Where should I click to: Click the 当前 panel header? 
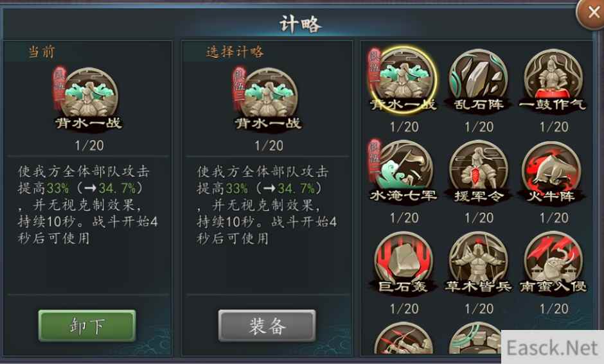point(42,51)
